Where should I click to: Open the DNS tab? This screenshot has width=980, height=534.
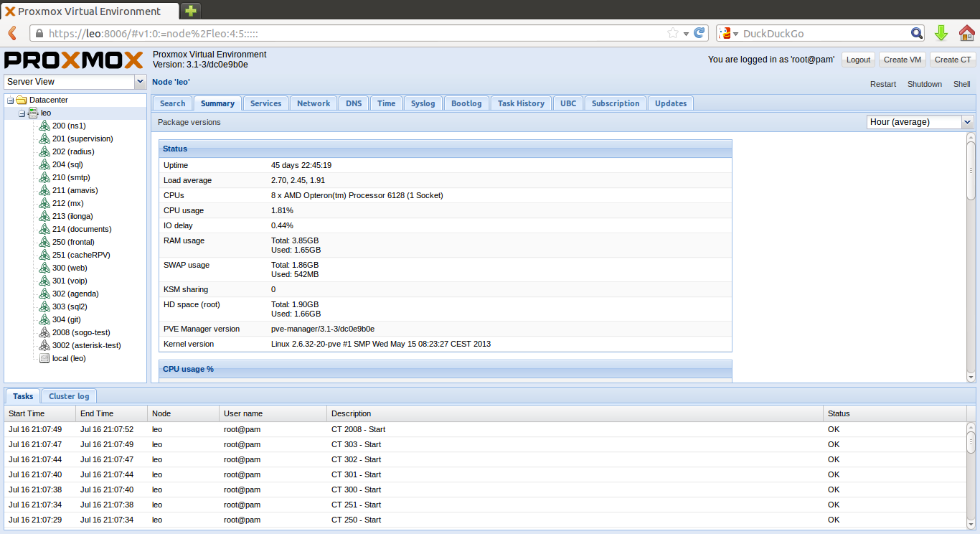tap(354, 103)
